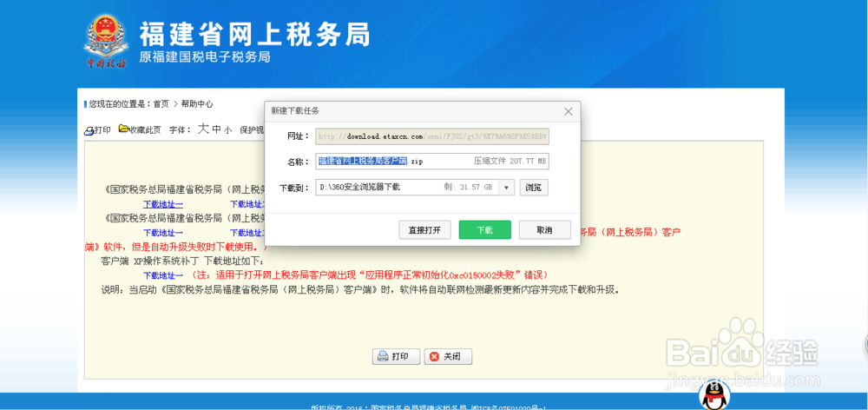The height and width of the screenshot is (410, 868).
Task: Click the QQ penguin icon
Action: (713, 395)
